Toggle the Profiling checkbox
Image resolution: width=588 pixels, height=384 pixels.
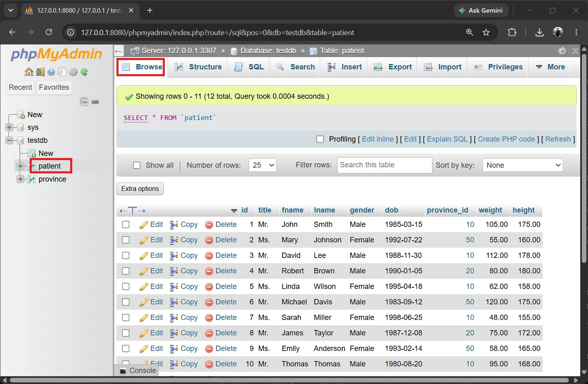click(x=320, y=139)
